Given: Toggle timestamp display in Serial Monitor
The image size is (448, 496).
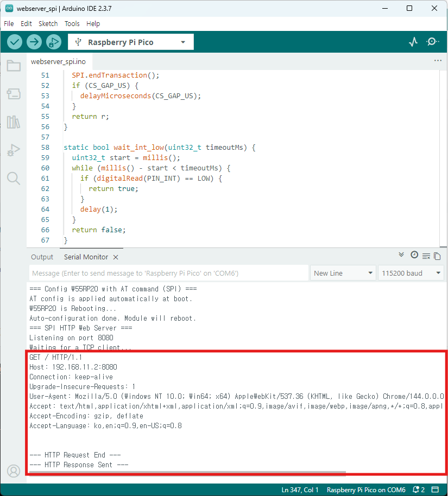Looking at the screenshot, I should [414, 255].
